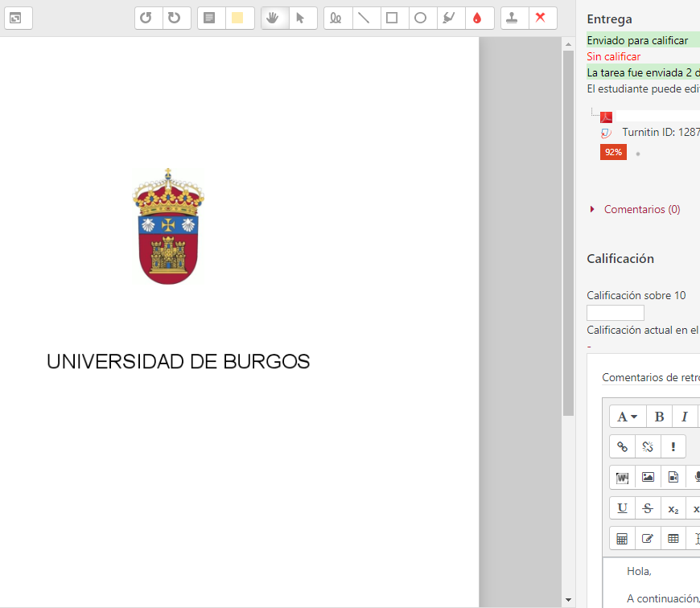Toggle underline formatting in editor
Image resolution: width=700 pixels, height=608 pixels.
622,508
